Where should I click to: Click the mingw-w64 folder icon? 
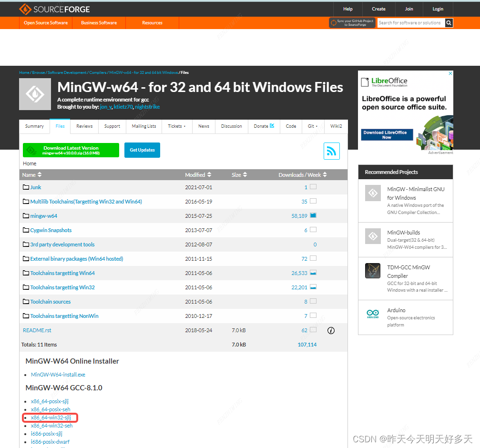tap(26, 216)
